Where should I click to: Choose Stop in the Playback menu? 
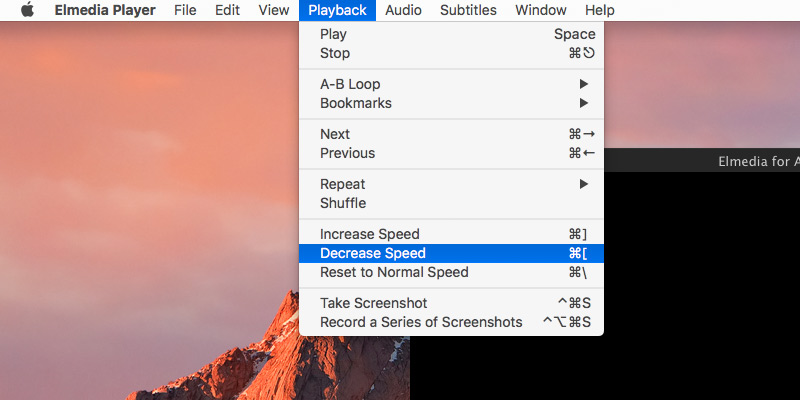tap(451, 53)
